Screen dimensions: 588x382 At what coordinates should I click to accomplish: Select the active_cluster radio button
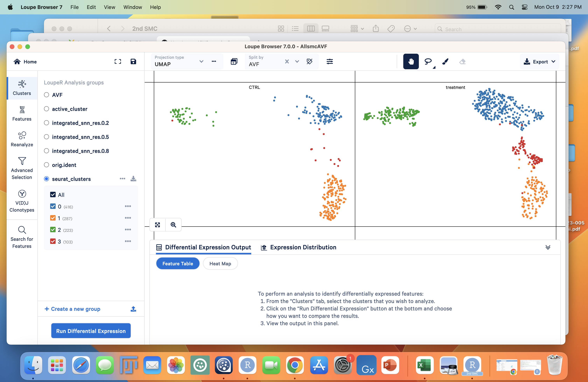tap(46, 109)
